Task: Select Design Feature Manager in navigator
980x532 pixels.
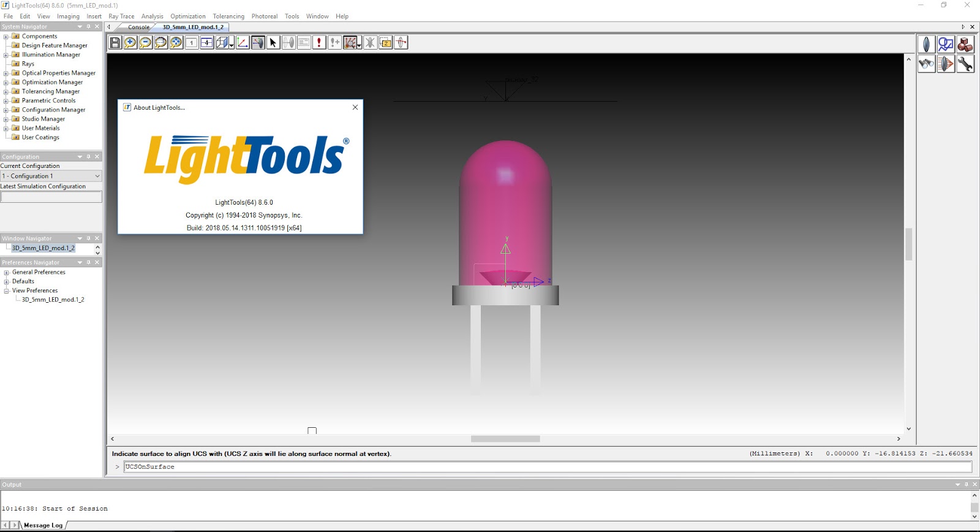Action: [x=55, y=45]
